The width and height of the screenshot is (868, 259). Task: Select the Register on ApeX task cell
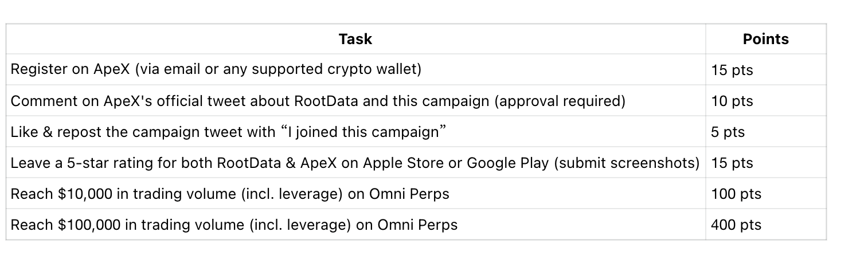(x=355, y=69)
